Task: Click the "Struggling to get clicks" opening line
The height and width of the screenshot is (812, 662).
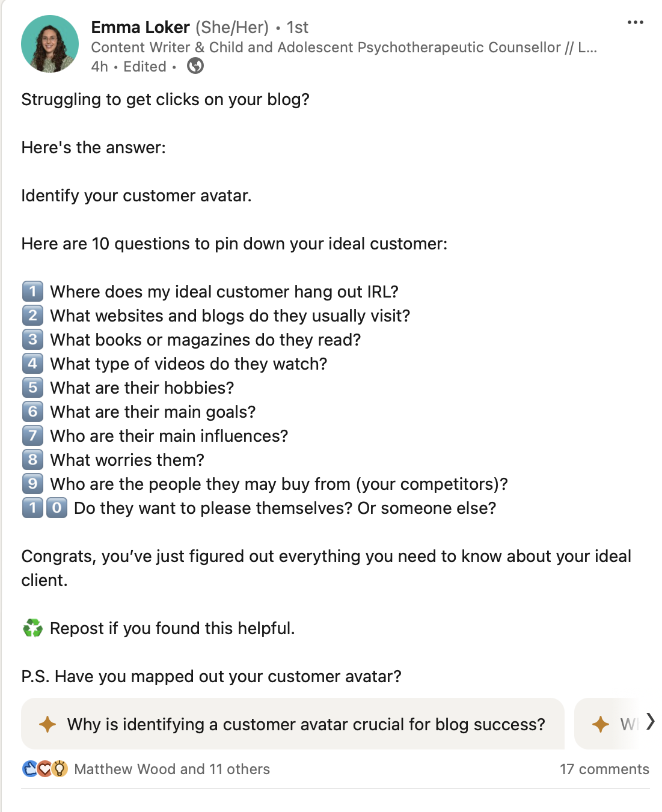Action: click(x=165, y=99)
